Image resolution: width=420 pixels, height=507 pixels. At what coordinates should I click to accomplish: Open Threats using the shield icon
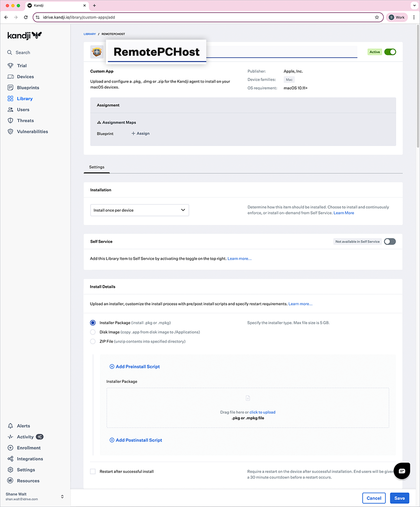10,120
